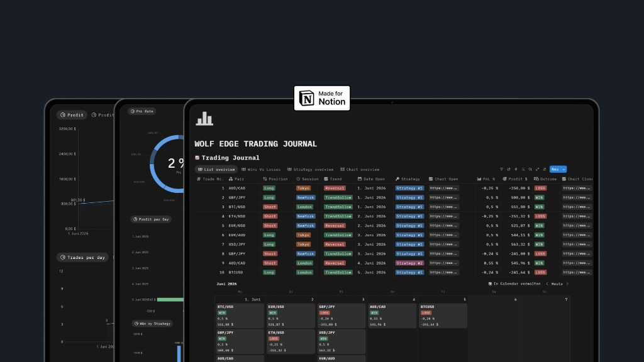
Task: Switch to the Chart overview tab
Action: tap(359, 169)
